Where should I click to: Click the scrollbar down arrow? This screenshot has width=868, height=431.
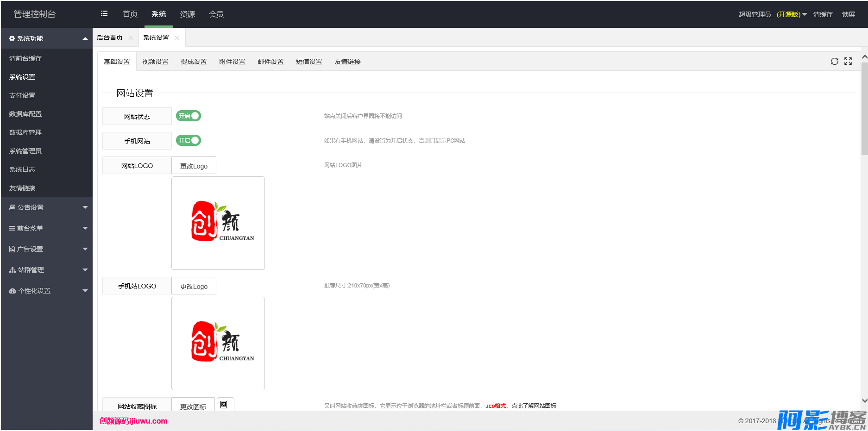point(864,400)
